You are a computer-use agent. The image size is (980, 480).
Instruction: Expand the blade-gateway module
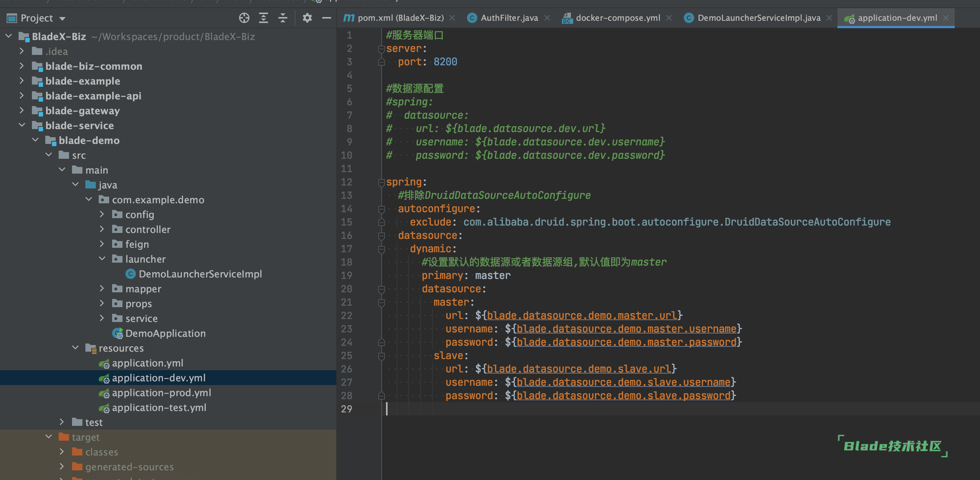click(22, 110)
